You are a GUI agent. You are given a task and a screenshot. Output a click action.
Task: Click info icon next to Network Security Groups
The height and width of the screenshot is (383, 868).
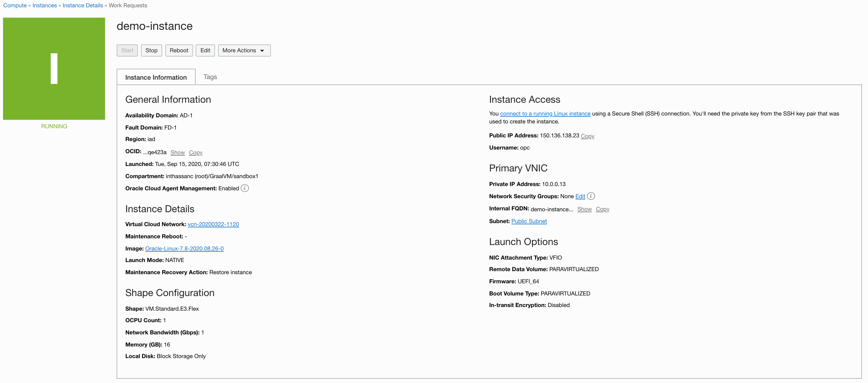(591, 196)
